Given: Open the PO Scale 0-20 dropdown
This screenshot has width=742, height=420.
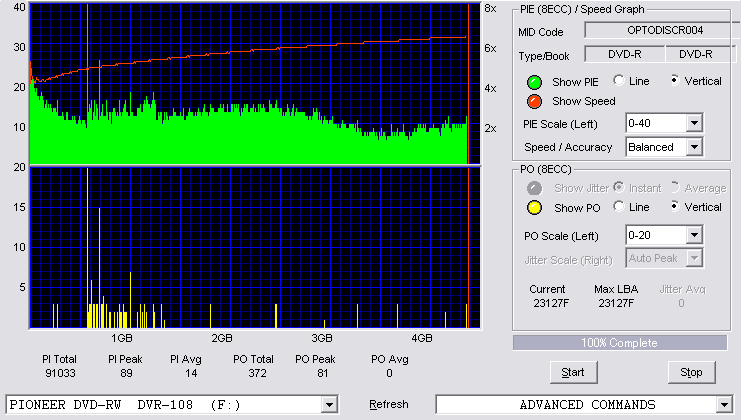Looking at the screenshot, I should [694, 235].
